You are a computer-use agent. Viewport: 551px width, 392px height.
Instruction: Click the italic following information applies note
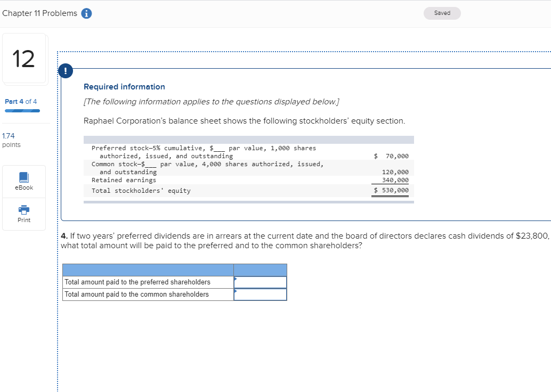pos(212,102)
